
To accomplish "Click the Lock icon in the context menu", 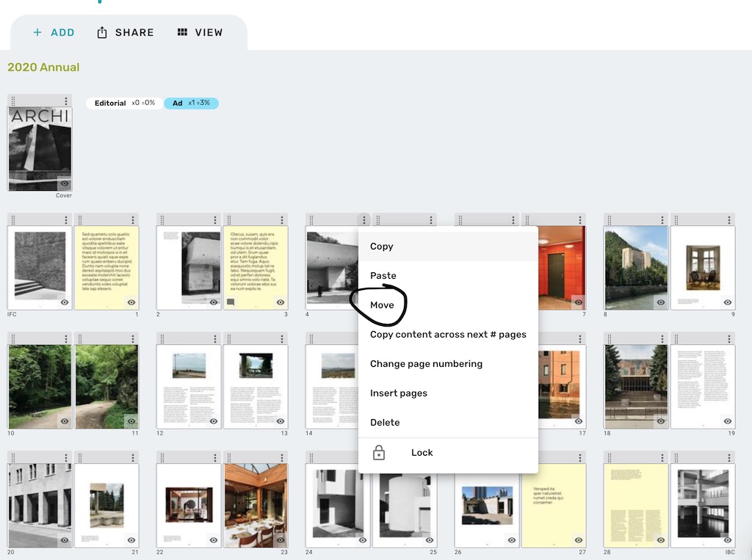I will pyautogui.click(x=380, y=452).
